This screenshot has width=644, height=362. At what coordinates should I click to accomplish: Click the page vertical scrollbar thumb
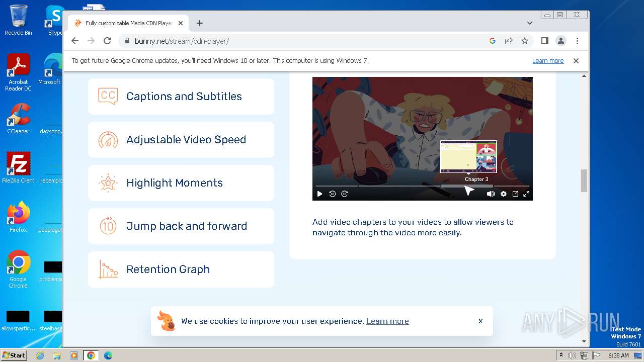[584, 181]
